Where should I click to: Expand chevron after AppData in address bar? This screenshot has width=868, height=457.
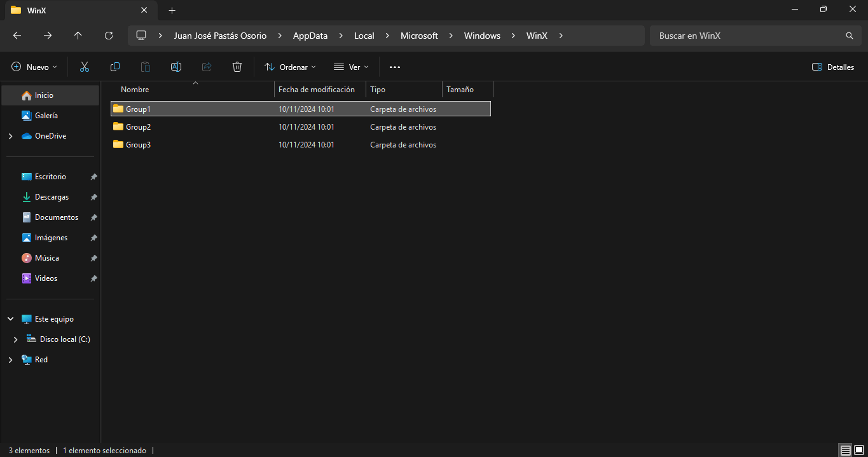pyautogui.click(x=341, y=36)
